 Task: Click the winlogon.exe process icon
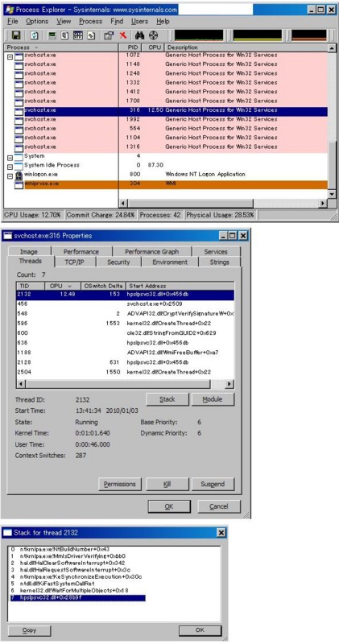click(x=19, y=175)
